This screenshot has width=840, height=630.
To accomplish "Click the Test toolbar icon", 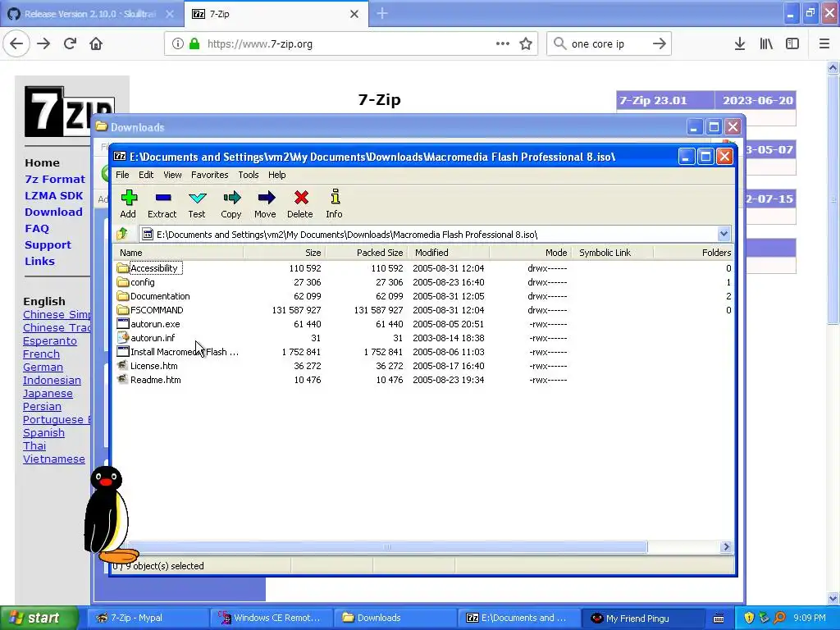I will pyautogui.click(x=197, y=198).
